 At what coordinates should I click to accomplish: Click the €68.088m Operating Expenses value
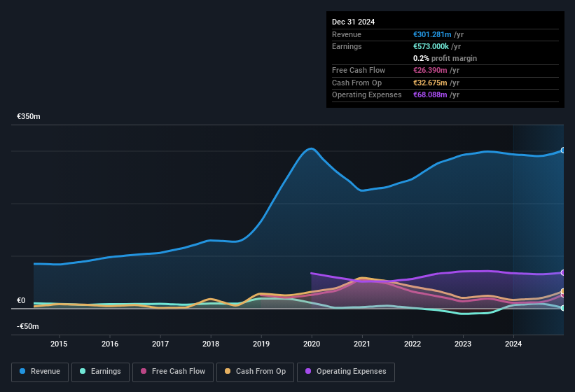430,94
